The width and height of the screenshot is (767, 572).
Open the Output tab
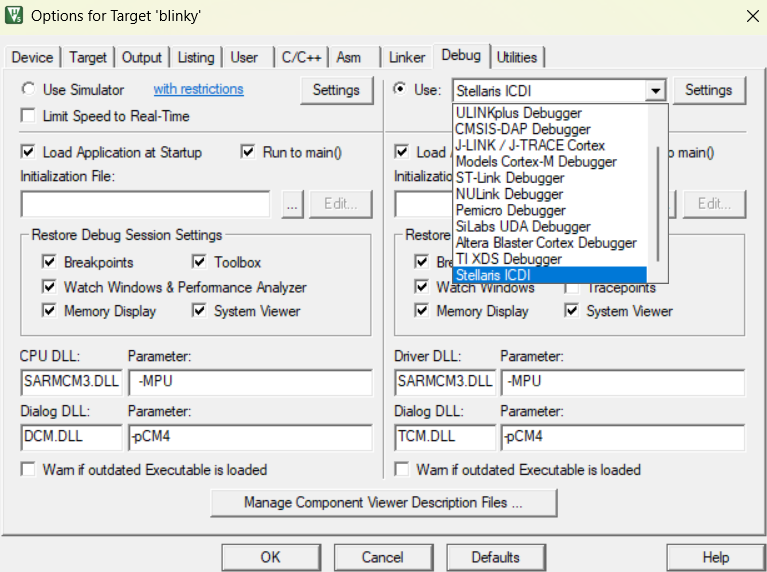click(x=141, y=57)
